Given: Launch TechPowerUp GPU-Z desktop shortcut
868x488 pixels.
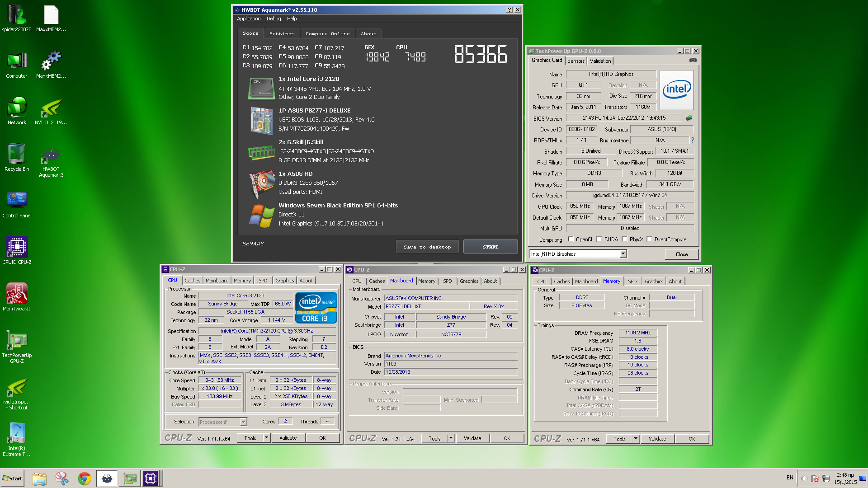Looking at the screenshot, I should tap(17, 347).
